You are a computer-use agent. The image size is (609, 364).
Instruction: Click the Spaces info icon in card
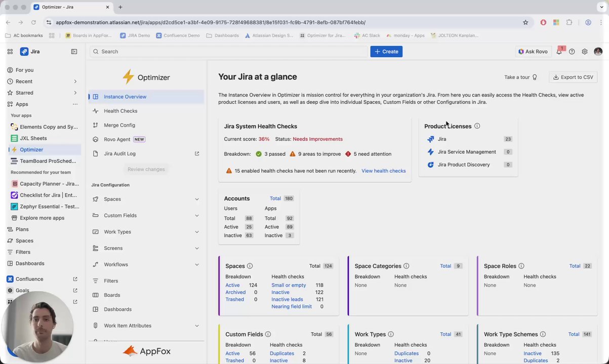point(250,266)
